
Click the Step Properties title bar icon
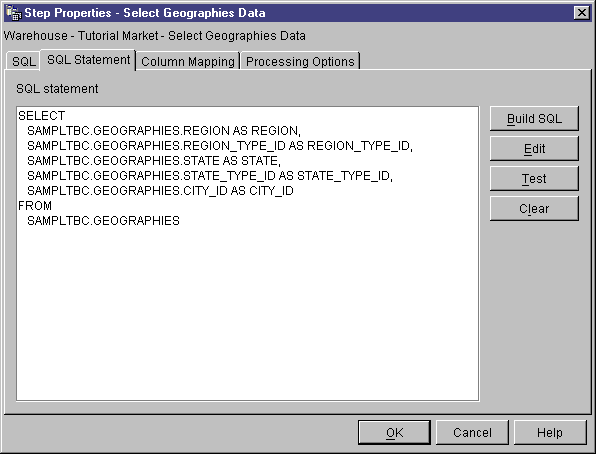coord(14,13)
